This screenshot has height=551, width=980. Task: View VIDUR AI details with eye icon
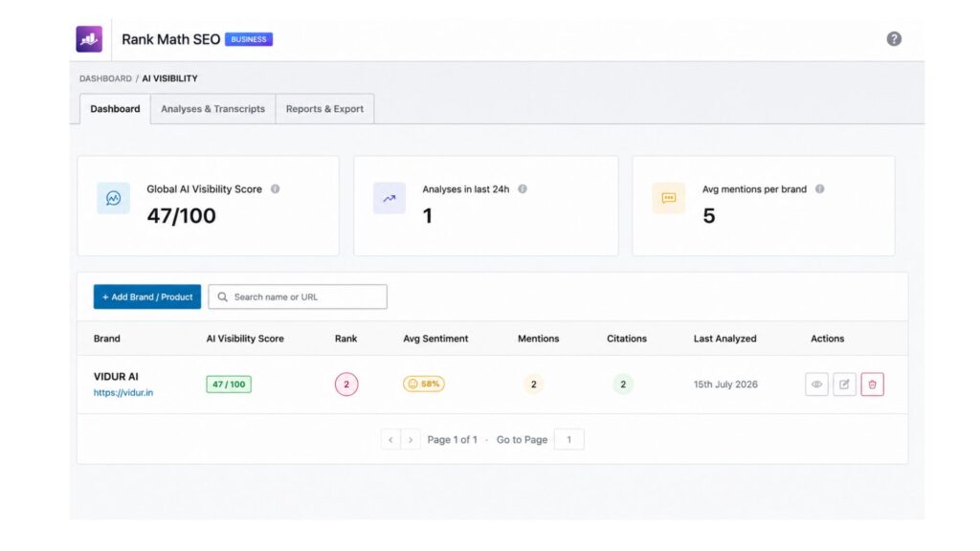point(816,385)
